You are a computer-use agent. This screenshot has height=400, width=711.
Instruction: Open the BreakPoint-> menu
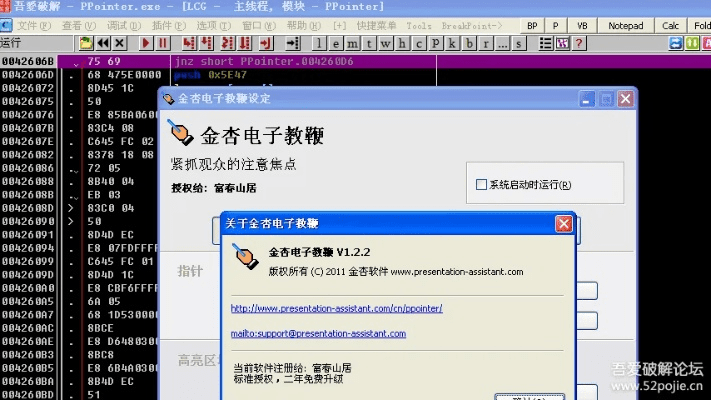pyautogui.click(x=472, y=26)
